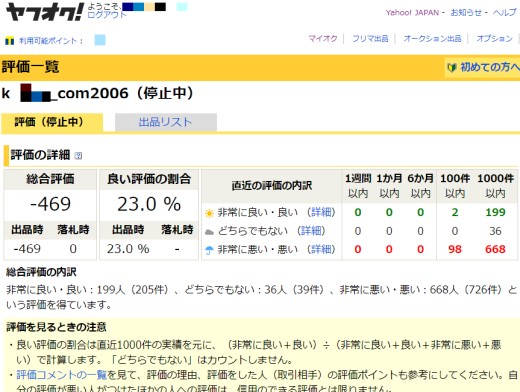Open the お知らせ link
The width and height of the screenshot is (520, 392).
tap(466, 13)
